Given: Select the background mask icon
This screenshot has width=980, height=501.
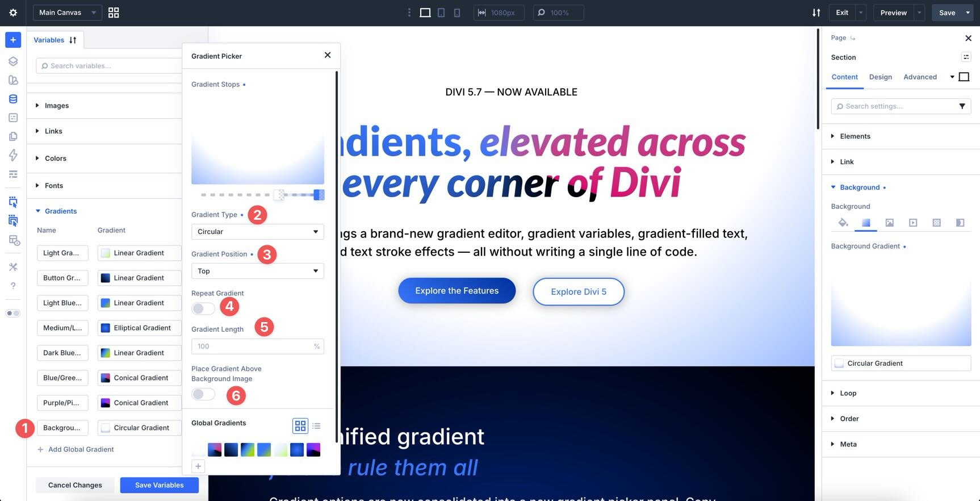Looking at the screenshot, I should (960, 223).
